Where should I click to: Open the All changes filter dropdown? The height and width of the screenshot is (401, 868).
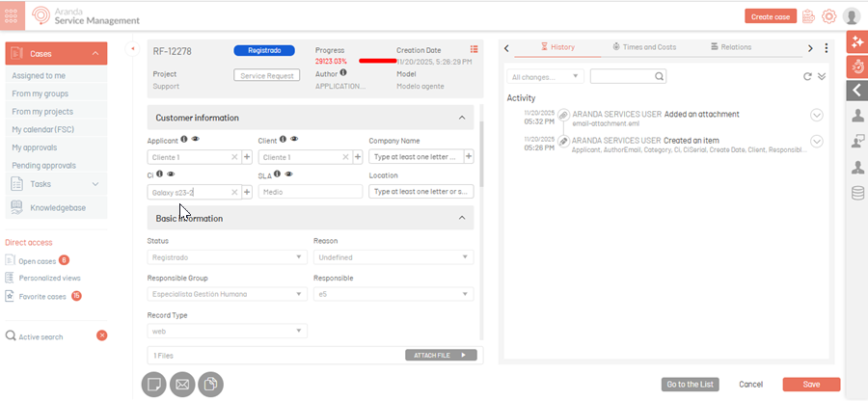click(545, 76)
